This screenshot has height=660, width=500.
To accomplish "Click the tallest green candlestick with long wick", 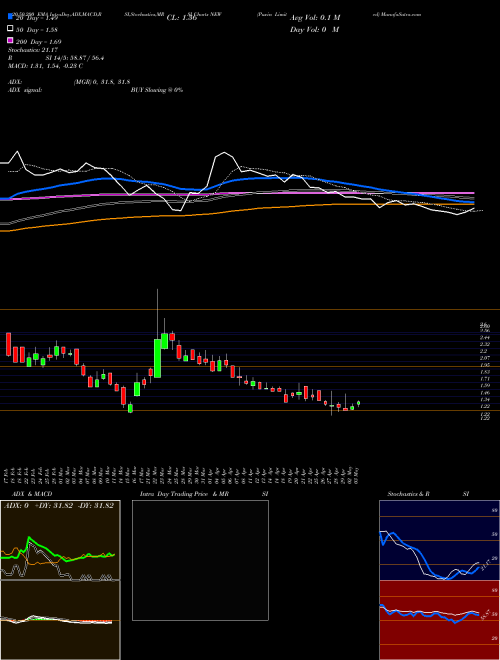I will [x=157, y=359].
